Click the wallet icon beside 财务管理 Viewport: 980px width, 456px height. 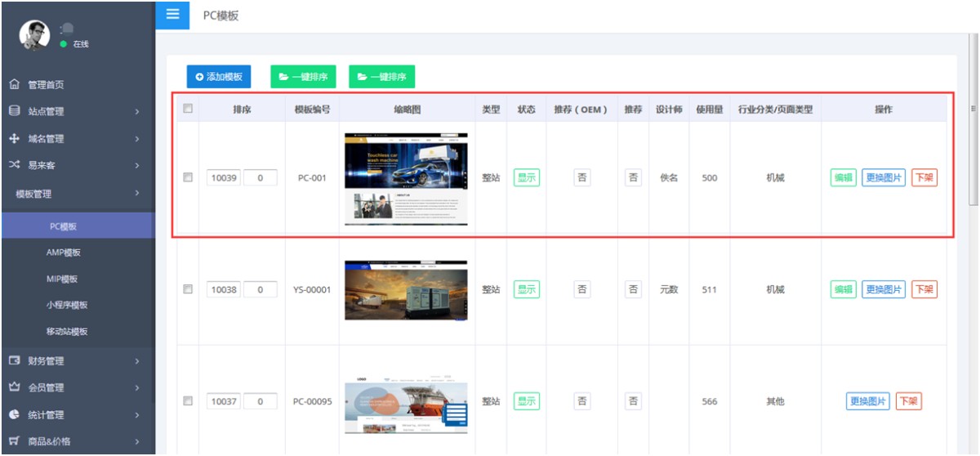pyautogui.click(x=14, y=360)
